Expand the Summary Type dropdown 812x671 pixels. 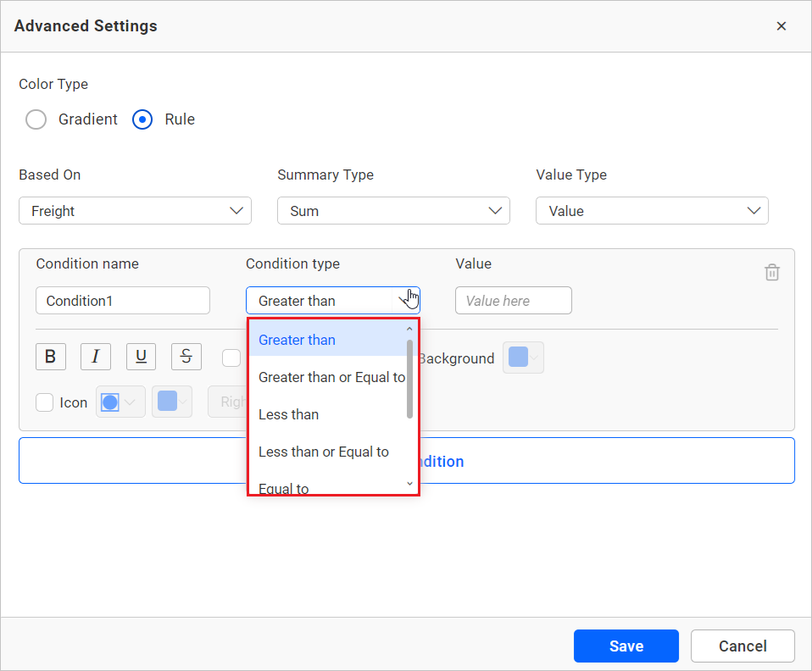393,211
